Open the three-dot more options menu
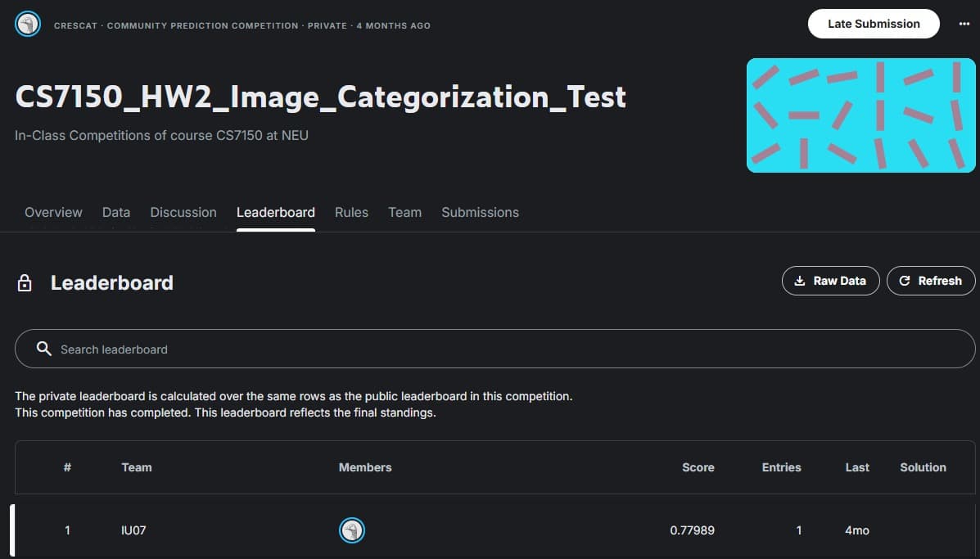980x559 pixels. tap(964, 24)
